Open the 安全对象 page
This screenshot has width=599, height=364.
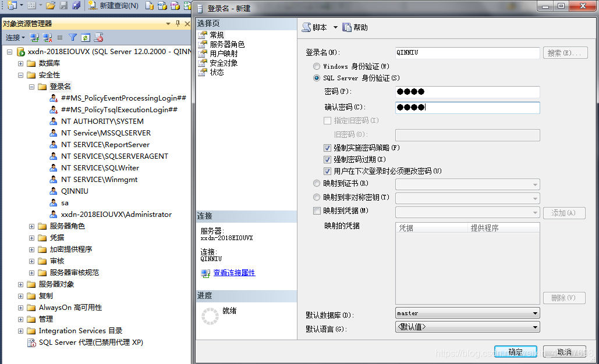(x=224, y=63)
